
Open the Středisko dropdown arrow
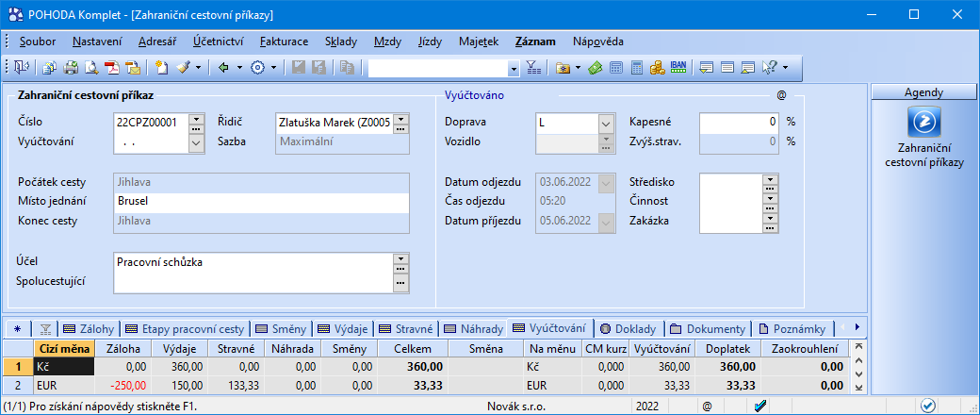tap(769, 177)
